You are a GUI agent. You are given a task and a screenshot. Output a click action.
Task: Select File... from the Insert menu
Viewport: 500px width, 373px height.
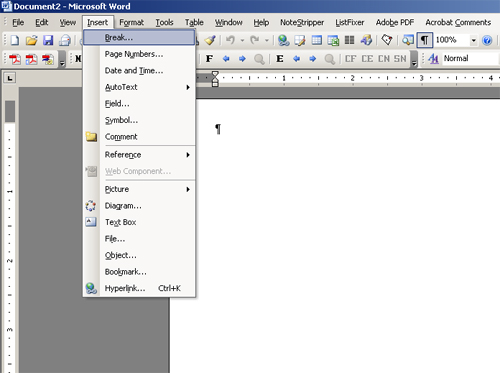pos(139,239)
